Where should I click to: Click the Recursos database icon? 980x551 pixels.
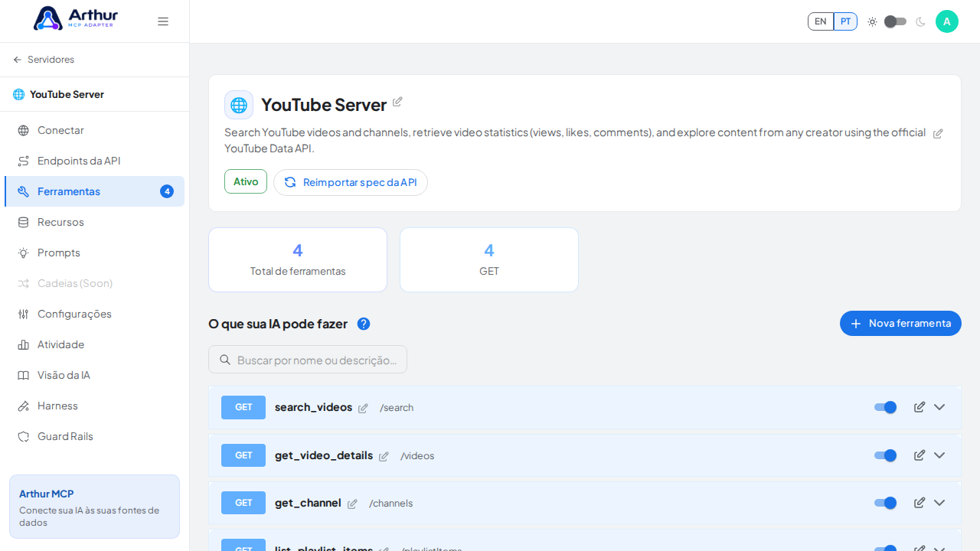click(24, 222)
